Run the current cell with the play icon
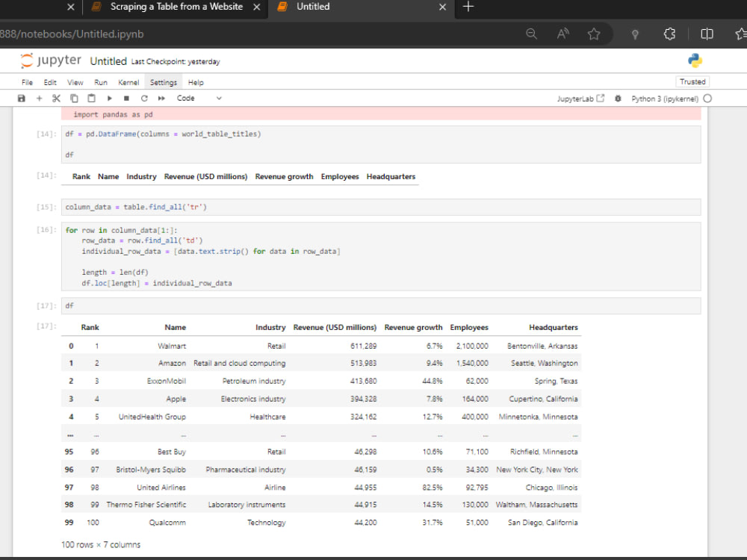 click(109, 98)
